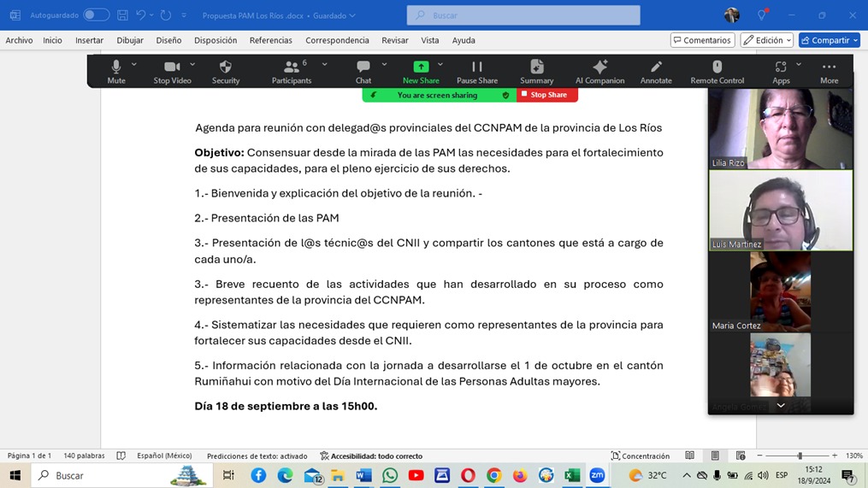Expand Chat options arrow
The height and width of the screenshot is (488, 868).
point(384,64)
